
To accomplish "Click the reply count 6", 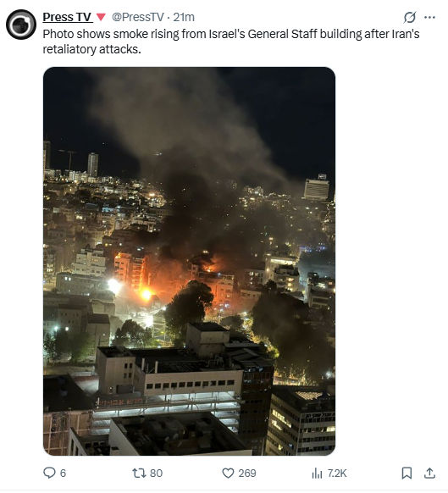I will point(63,474).
